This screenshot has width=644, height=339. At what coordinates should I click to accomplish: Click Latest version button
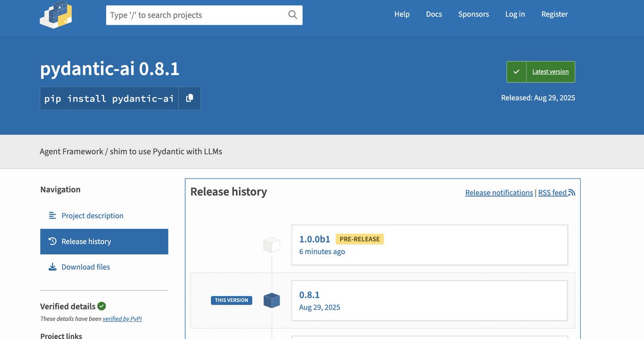541,72
